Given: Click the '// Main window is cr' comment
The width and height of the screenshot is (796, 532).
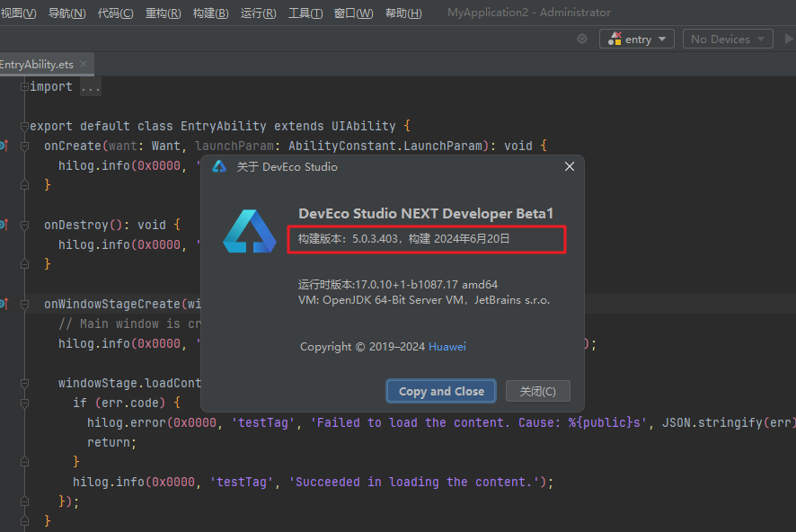Looking at the screenshot, I should (129, 324).
